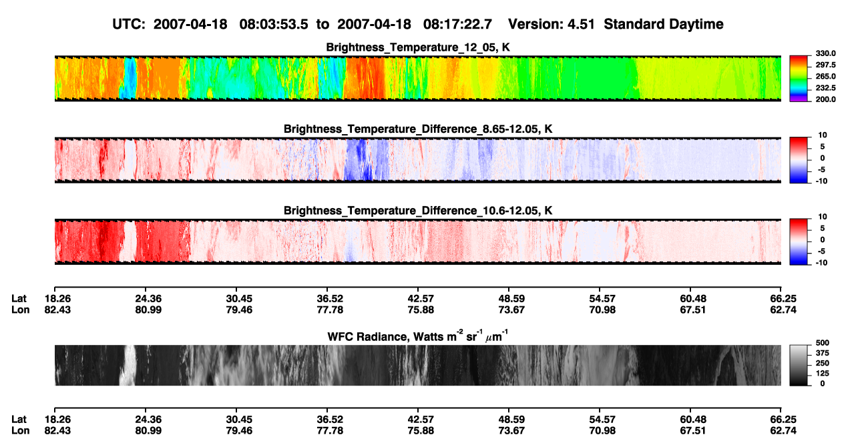Screen dimensions: 868x445
Task: Click the WFC Radiance panel title
Action: pos(418,337)
